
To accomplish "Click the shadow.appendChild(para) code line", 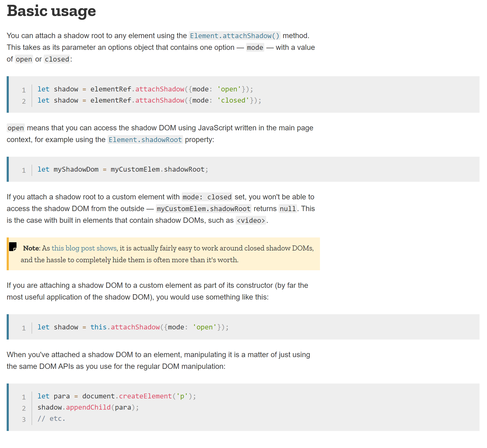I will [x=88, y=407].
